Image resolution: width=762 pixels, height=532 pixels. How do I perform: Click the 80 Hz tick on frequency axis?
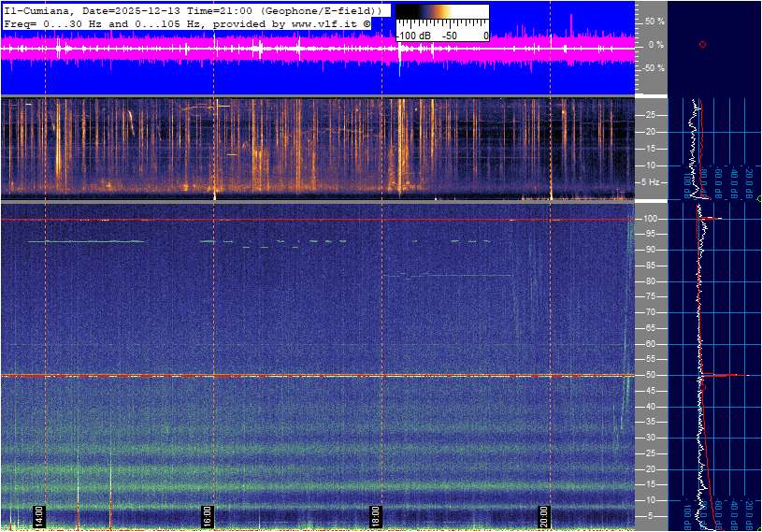(651, 281)
